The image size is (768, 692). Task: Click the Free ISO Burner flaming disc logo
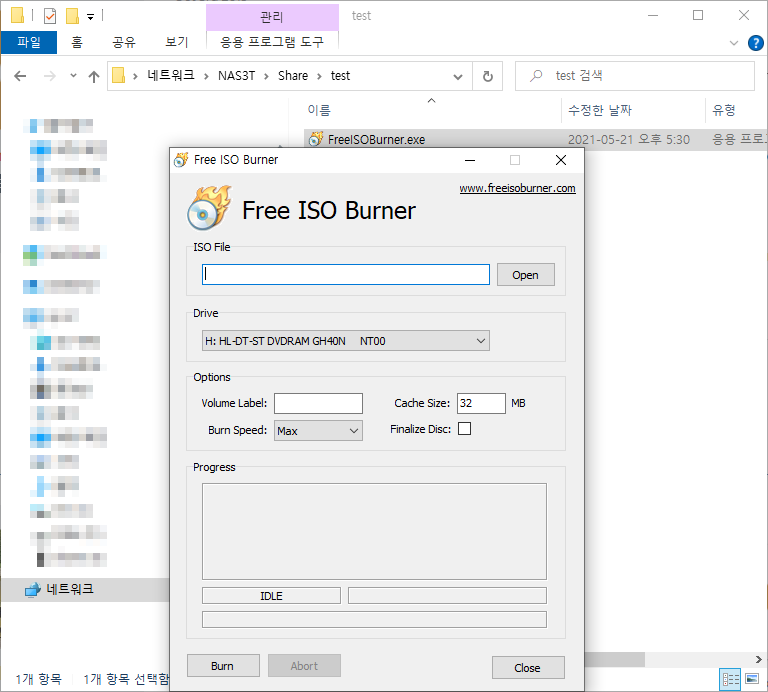click(x=209, y=208)
